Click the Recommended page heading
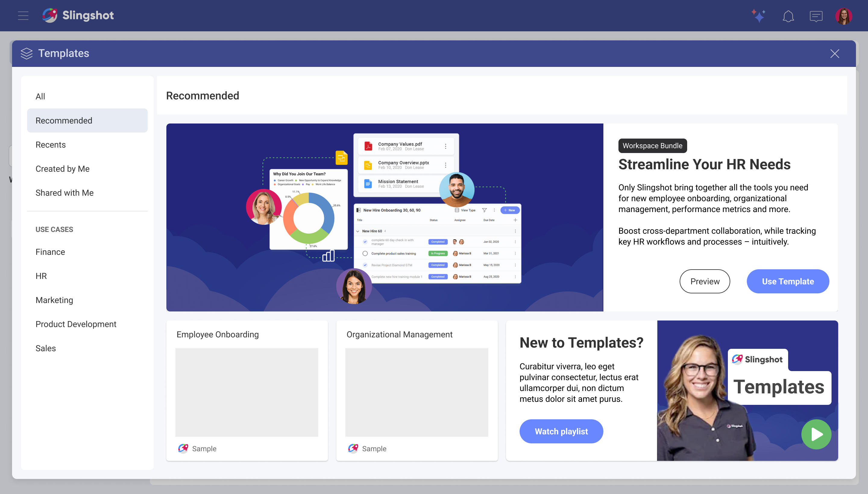This screenshot has width=868, height=494. (203, 96)
